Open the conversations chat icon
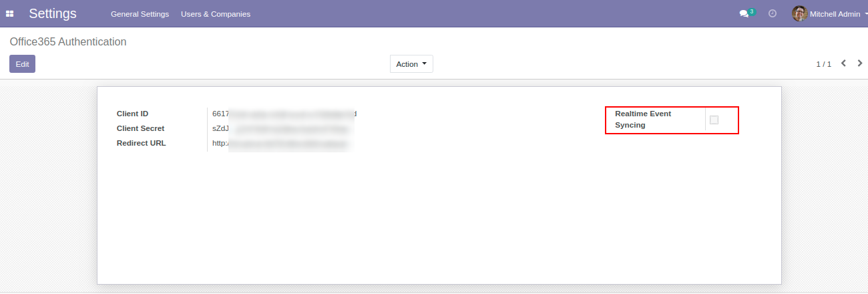868x294 pixels. coord(744,14)
